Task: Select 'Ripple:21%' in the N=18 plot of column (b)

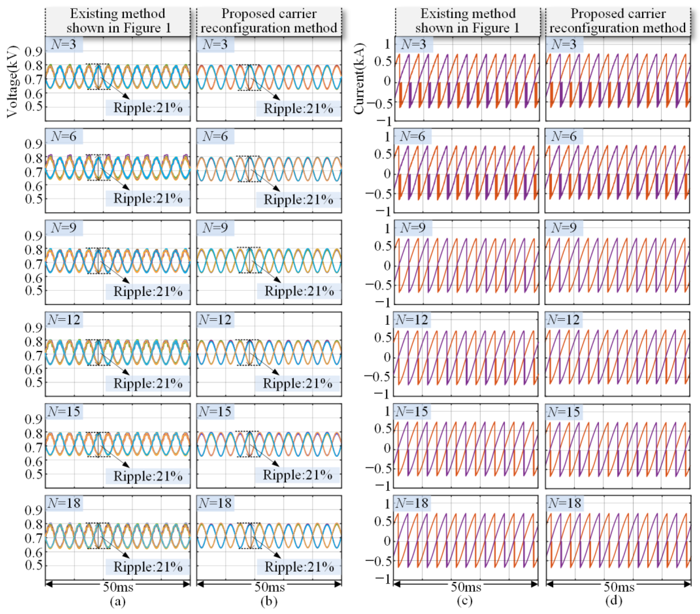Action: 299,567
